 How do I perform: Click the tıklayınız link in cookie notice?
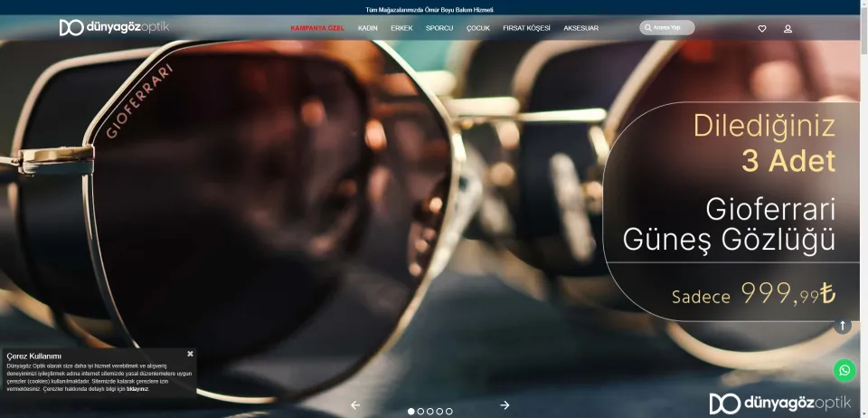tap(137, 389)
